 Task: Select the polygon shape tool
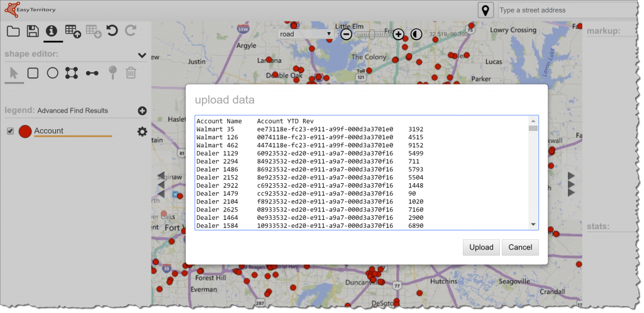pos(72,73)
